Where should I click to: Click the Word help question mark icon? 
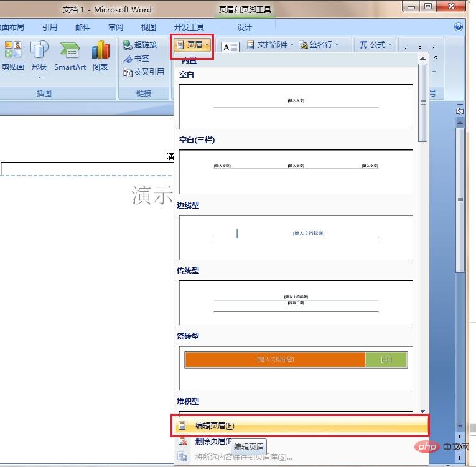click(459, 27)
